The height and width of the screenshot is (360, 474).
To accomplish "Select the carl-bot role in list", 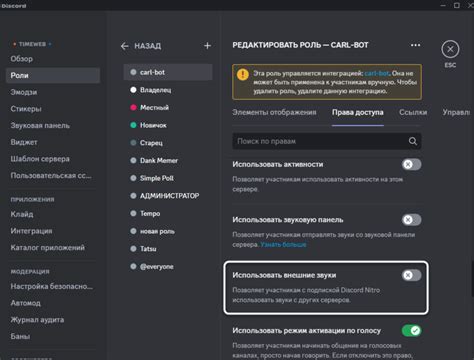I will [168, 72].
